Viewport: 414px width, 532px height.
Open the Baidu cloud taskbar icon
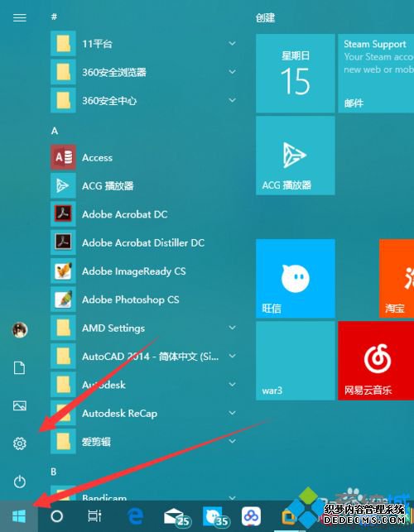(x=252, y=516)
